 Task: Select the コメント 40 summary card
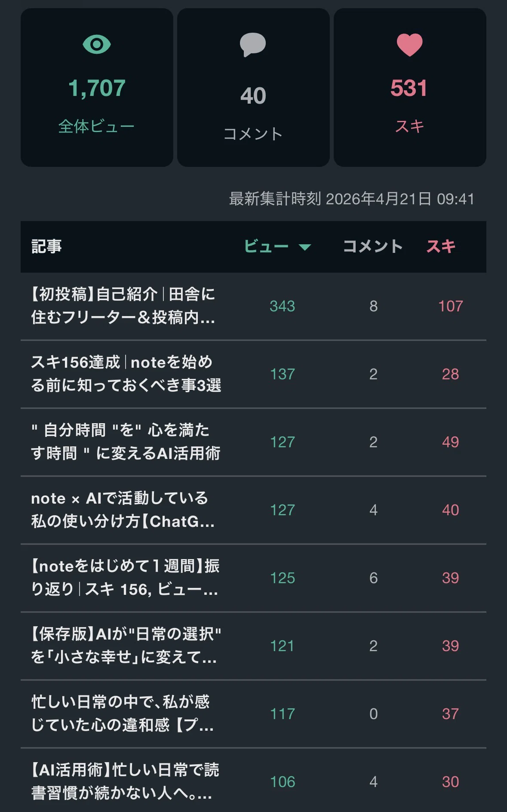point(253,87)
